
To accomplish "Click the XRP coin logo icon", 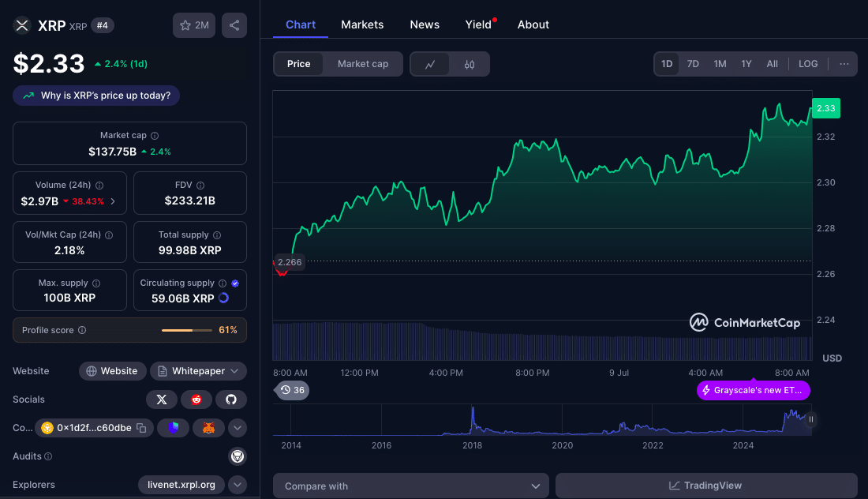I will [22, 25].
